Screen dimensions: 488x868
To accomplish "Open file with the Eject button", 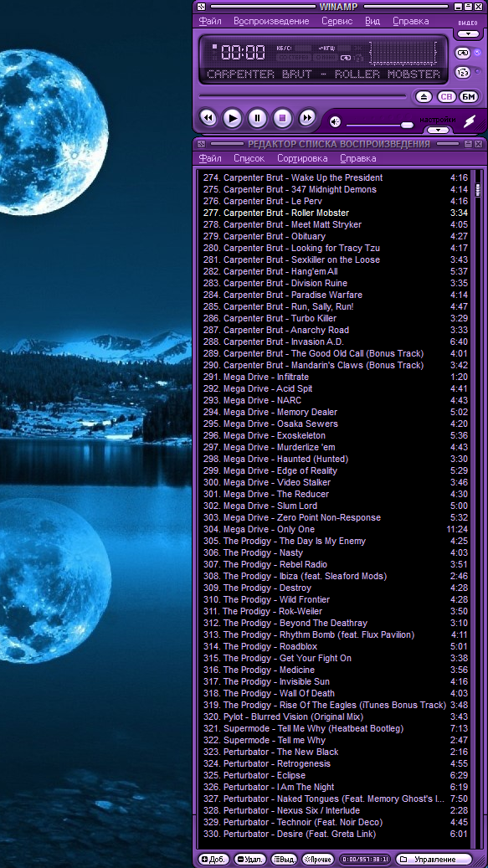I will click(424, 97).
